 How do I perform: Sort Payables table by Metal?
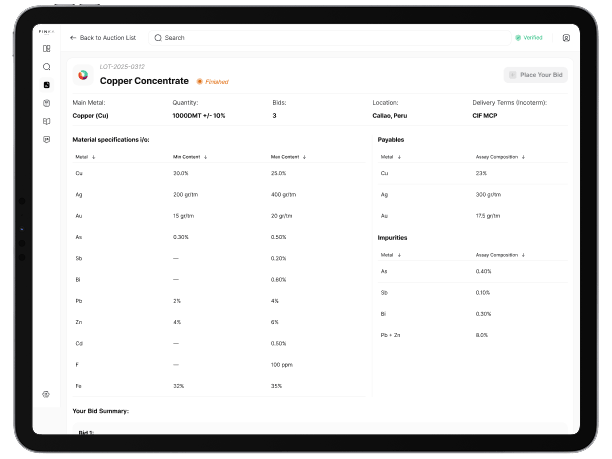pos(391,157)
